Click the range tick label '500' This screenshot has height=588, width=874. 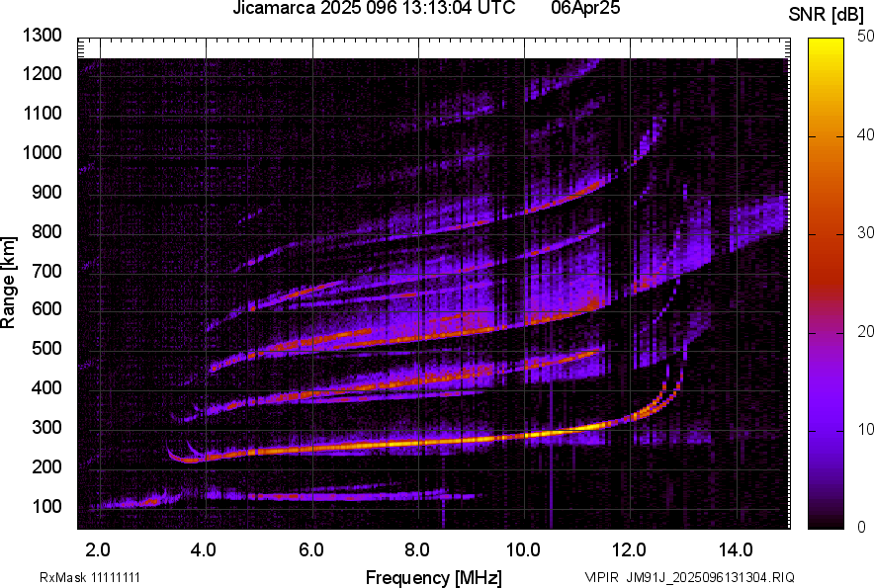(x=46, y=348)
